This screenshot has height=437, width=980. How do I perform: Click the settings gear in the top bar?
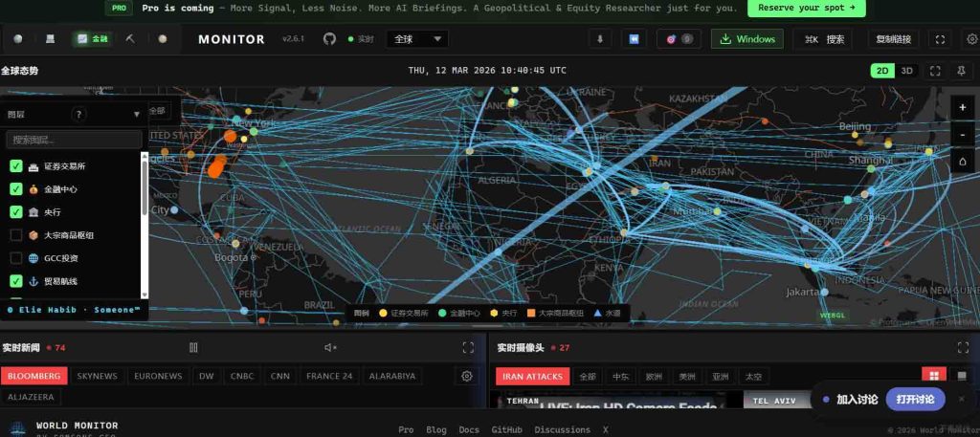971,39
